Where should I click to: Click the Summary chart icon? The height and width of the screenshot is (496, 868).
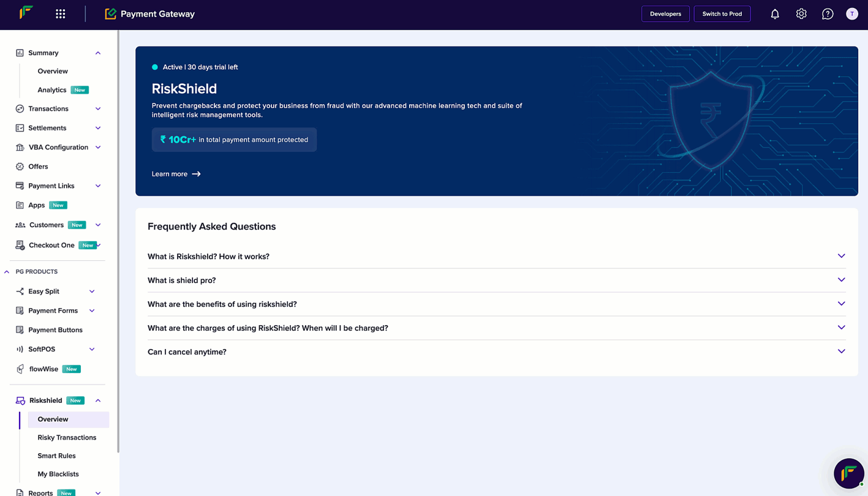point(20,53)
